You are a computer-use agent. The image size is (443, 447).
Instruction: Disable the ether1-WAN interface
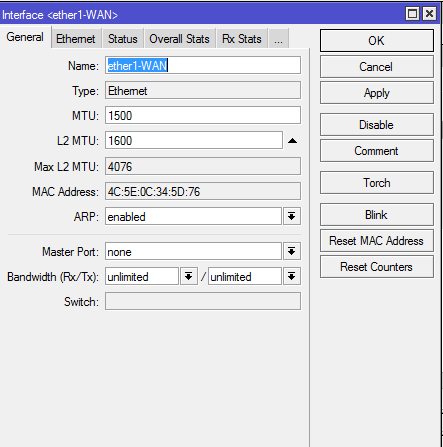tap(377, 125)
